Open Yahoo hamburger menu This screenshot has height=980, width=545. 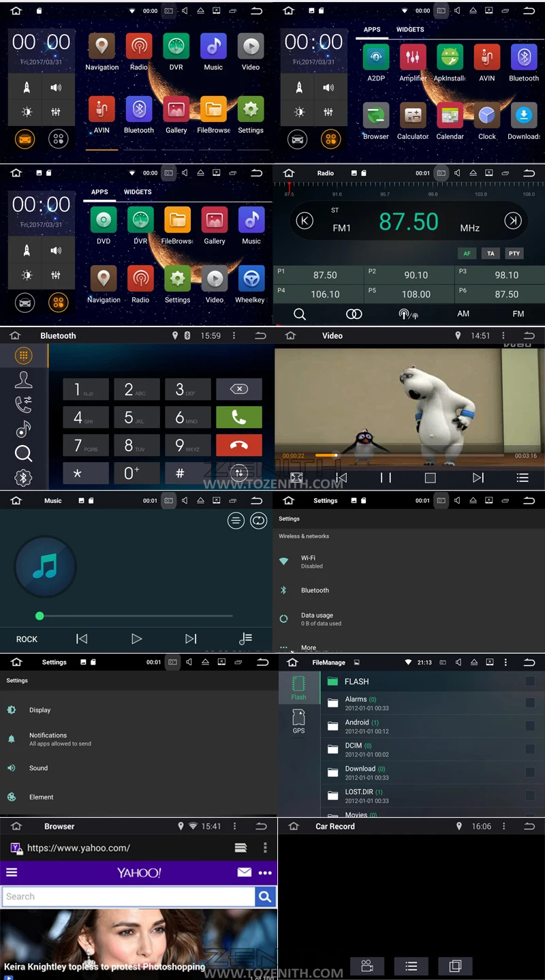point(12,872)
